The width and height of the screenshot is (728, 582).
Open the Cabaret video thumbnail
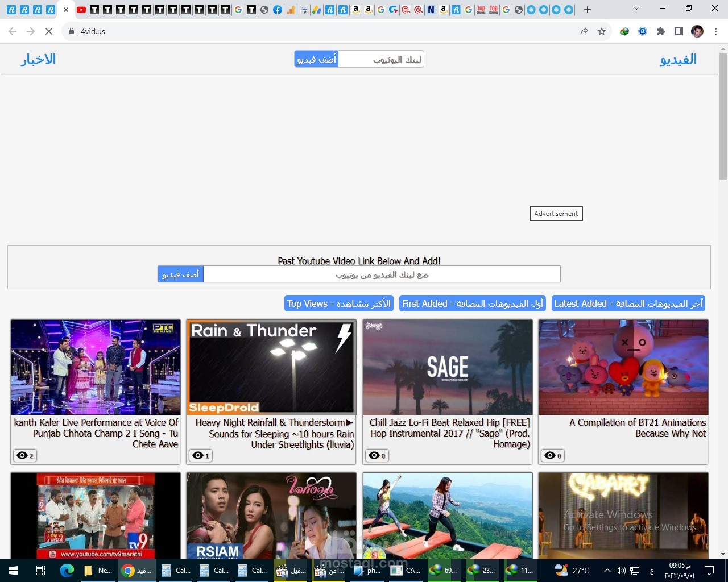623,516
